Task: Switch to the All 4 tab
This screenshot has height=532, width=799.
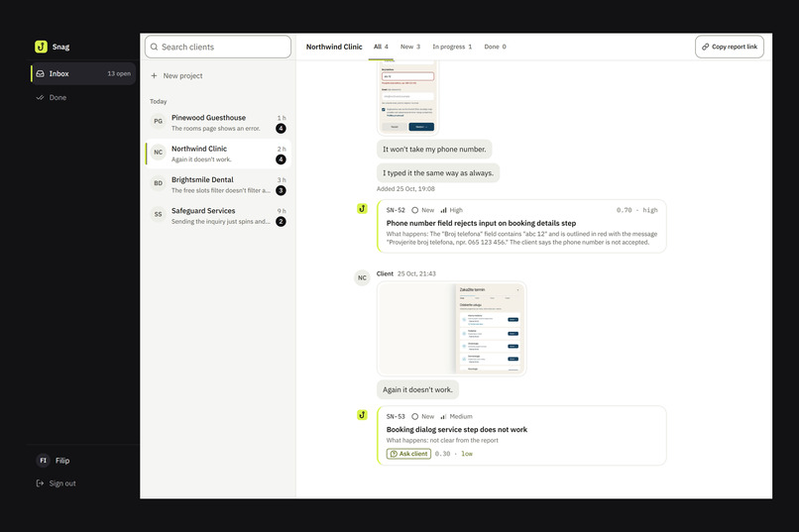Action: [381, 47]
